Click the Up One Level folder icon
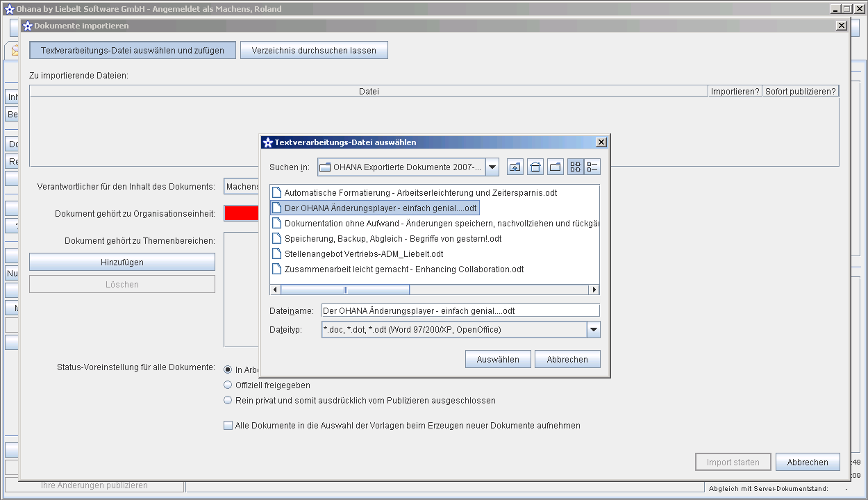 coord(515,167)
